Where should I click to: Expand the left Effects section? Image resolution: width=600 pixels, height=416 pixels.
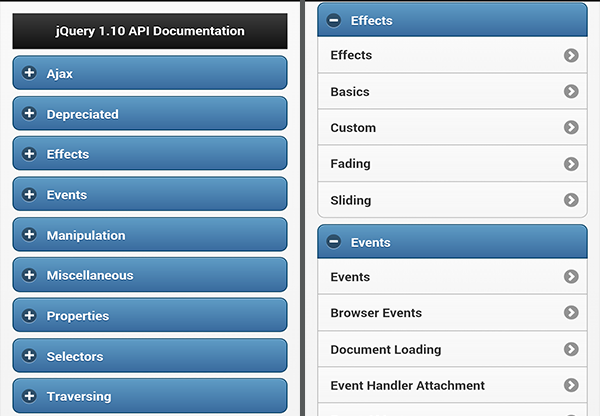pos(150,154)
